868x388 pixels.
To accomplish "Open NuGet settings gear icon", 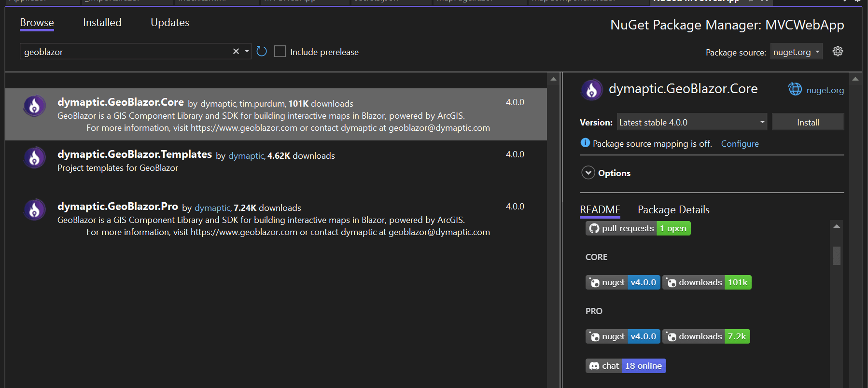I will (x=838, y=51).
